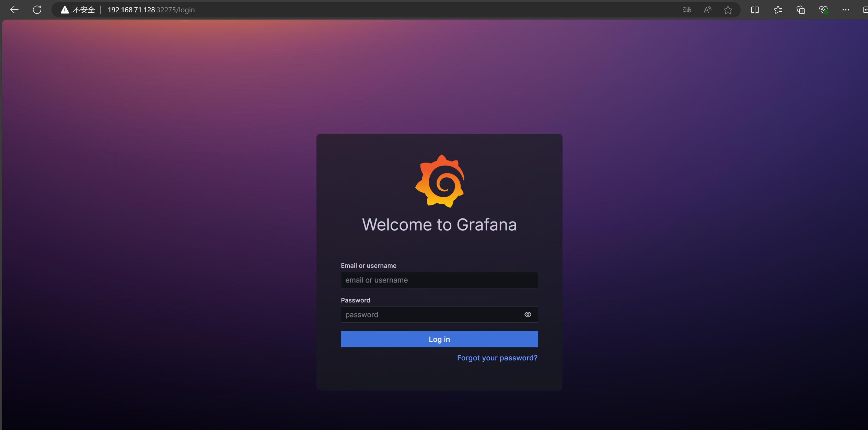868x430 pixels.
Task: Open the Collections icon
Action: (x=800, y=10)
